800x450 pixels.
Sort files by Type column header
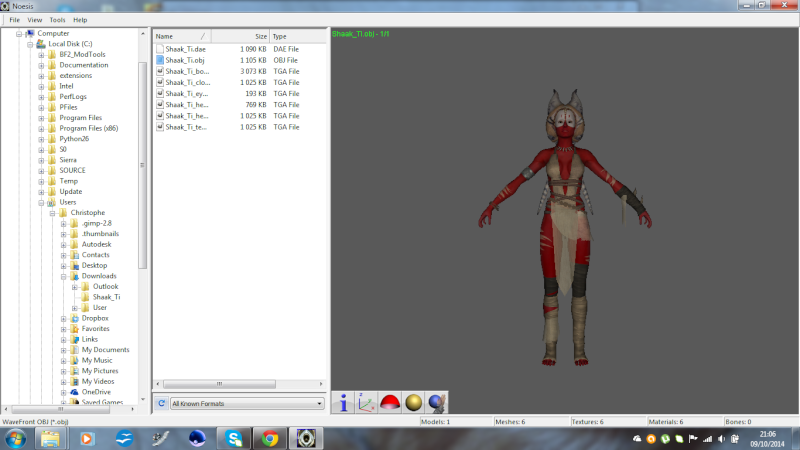click(x=298, y=36)
